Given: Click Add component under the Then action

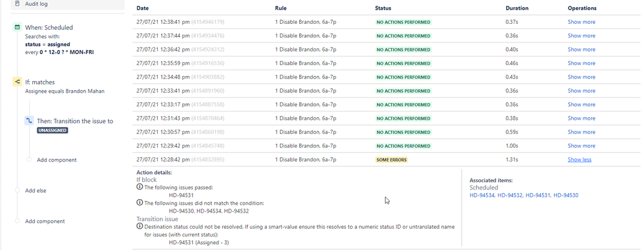Looking at the screenshot, I should [57, 160].
